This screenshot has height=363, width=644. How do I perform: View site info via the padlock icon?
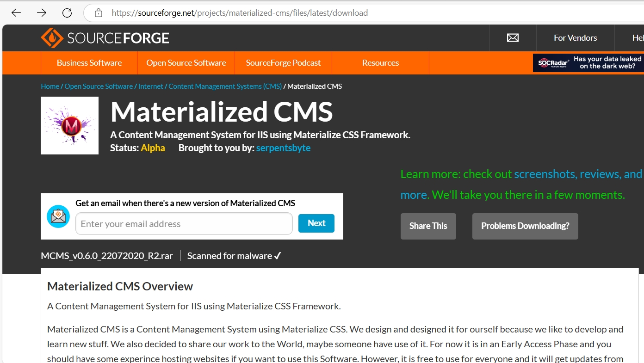[98, 13]
